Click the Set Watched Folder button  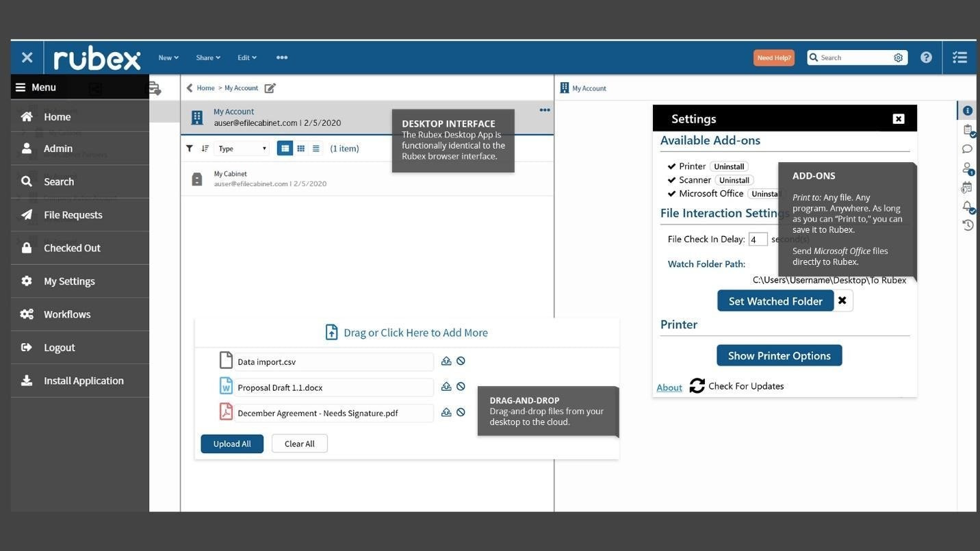click(x=775, y=300)
